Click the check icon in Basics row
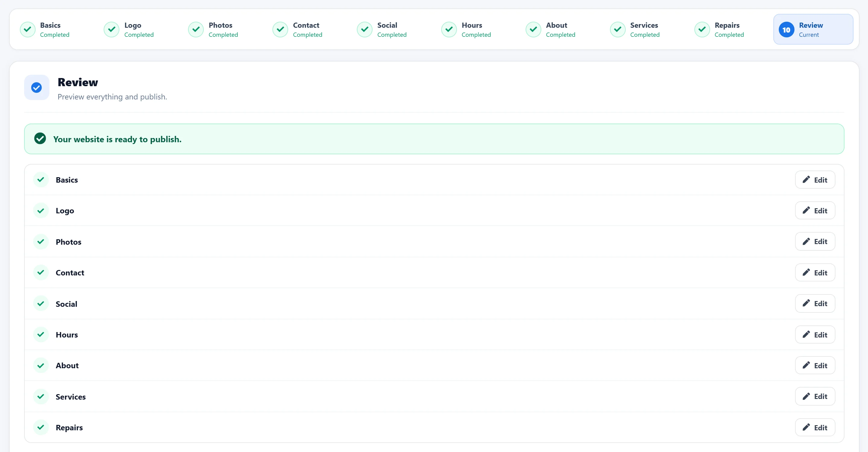 point(41,180)
